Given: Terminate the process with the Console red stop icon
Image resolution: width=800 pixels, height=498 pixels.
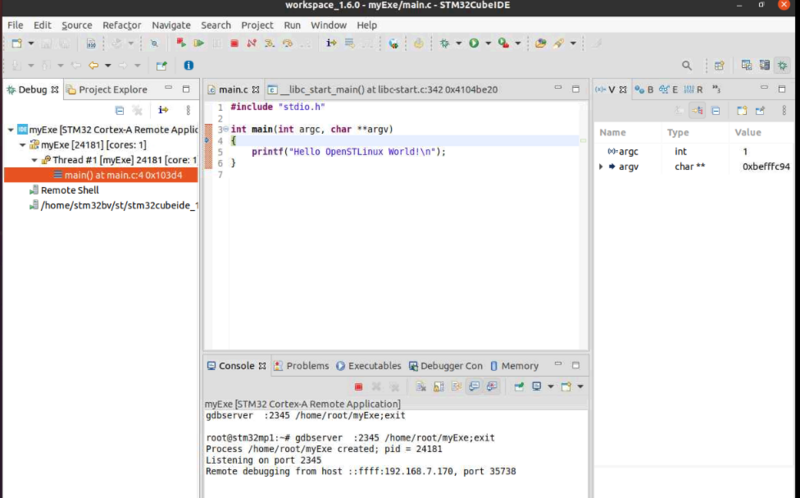Looking at the screenshot, I should pyautogui.click(x=358, y=387).
